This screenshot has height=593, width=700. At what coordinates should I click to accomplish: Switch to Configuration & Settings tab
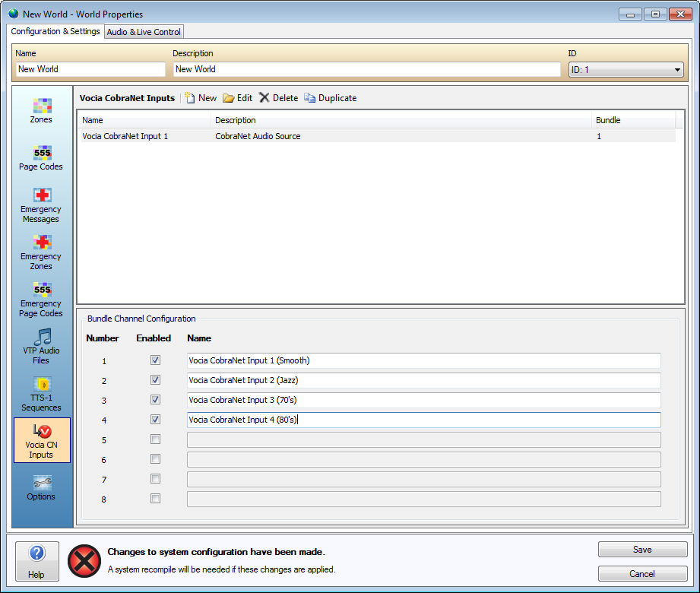tap(55, 31)
